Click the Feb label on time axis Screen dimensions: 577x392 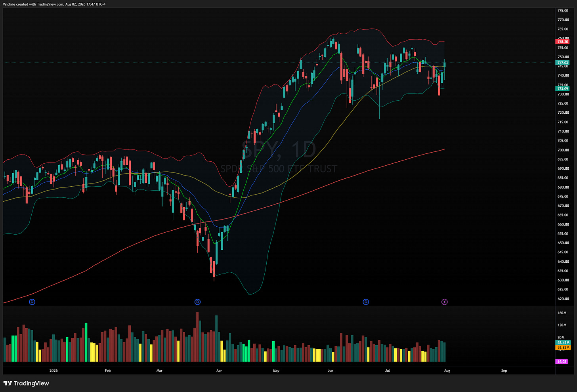[107, 371]
